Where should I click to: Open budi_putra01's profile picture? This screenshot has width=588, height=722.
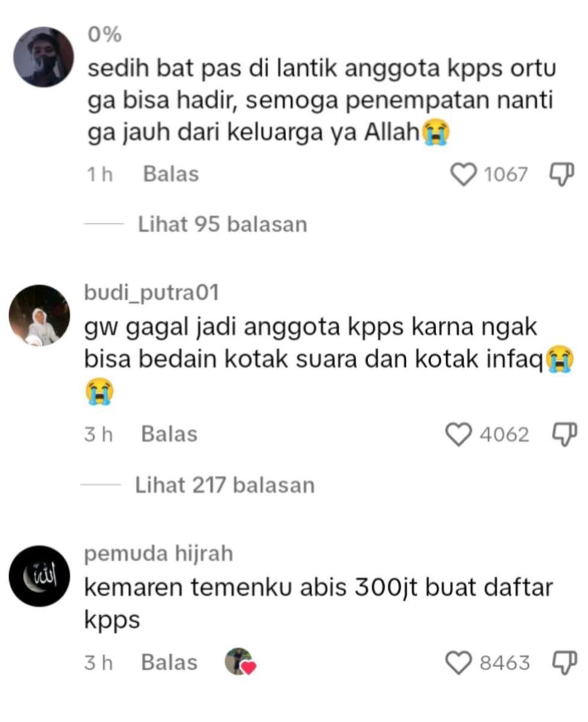(x=40, y=316)
